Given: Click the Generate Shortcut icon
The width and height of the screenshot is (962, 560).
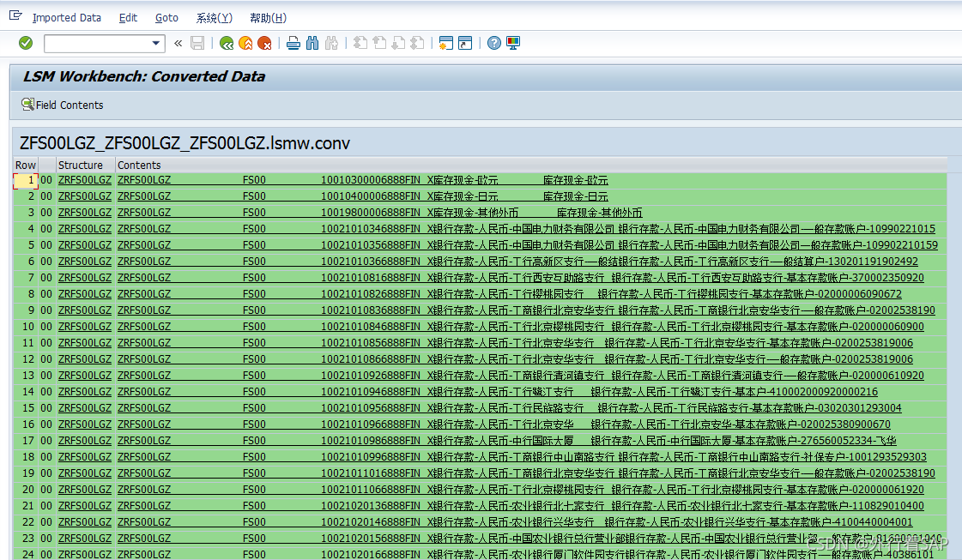Looking at the screenshot, I should point(465,43).
